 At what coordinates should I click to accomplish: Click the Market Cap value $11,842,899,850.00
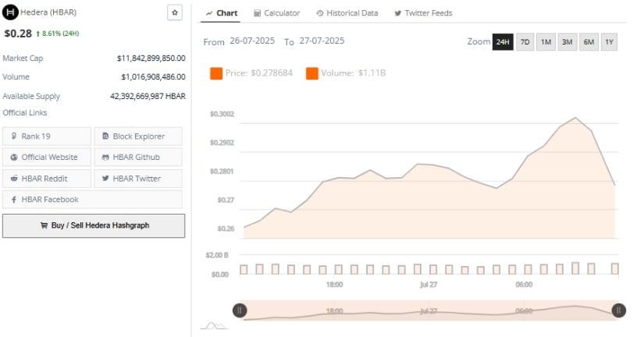point(151,59)
